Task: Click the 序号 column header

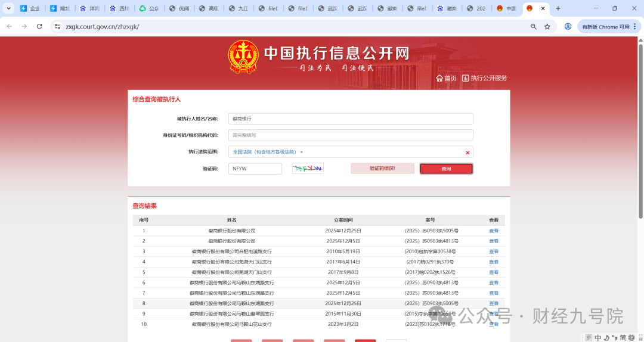Action: point(144,220)
